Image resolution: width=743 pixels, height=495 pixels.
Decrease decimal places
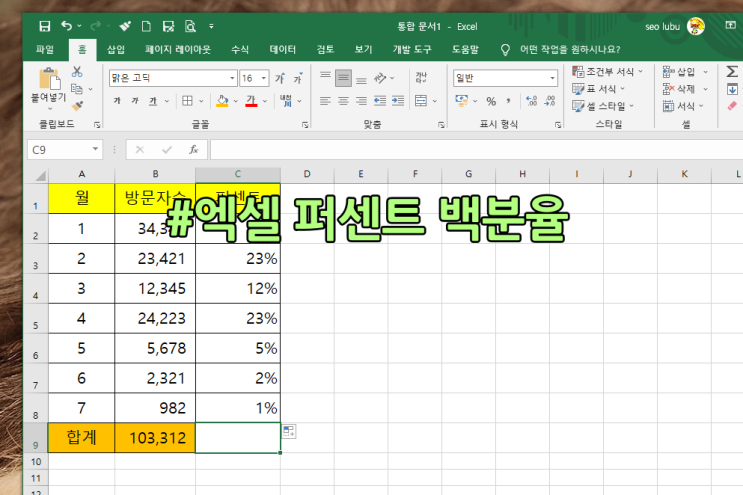pos(550,101)
